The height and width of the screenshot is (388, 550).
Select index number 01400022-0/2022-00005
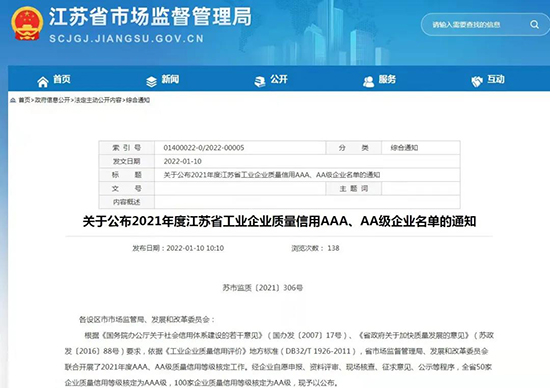point(204,148)
